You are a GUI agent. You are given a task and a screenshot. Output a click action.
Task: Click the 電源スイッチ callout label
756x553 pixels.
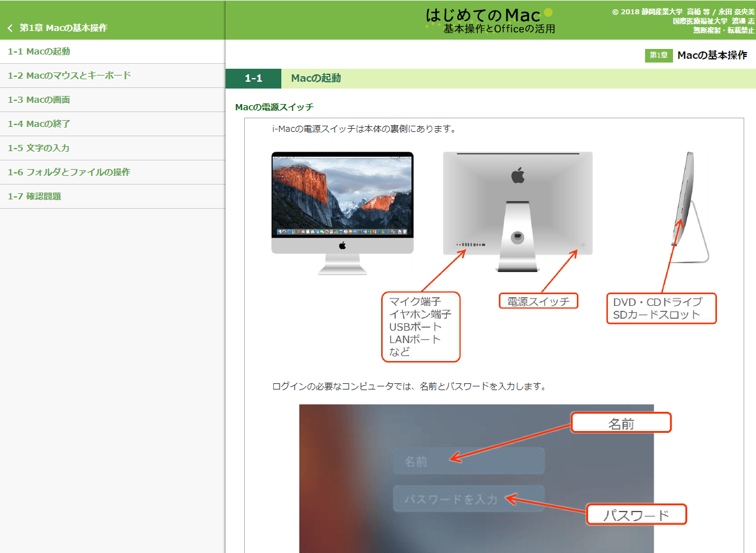click(x=538, y=301)
